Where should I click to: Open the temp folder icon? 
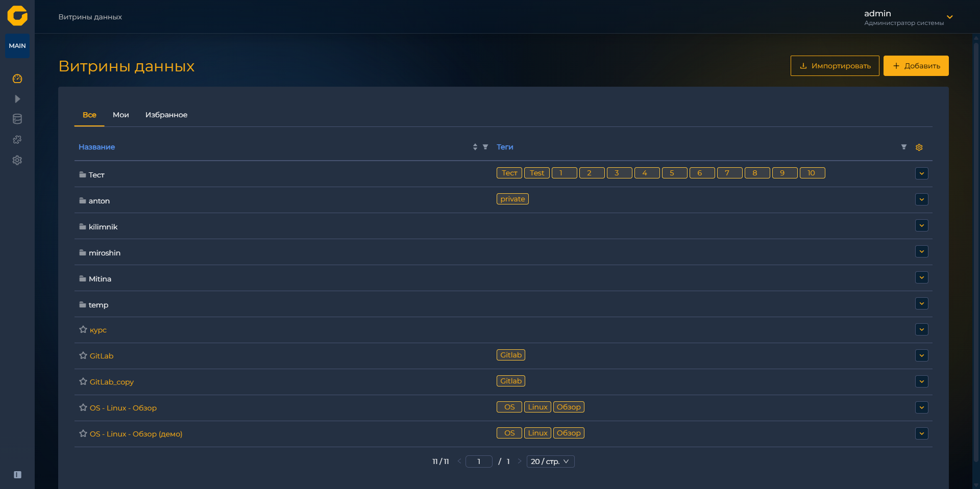[x=83, y=304]
